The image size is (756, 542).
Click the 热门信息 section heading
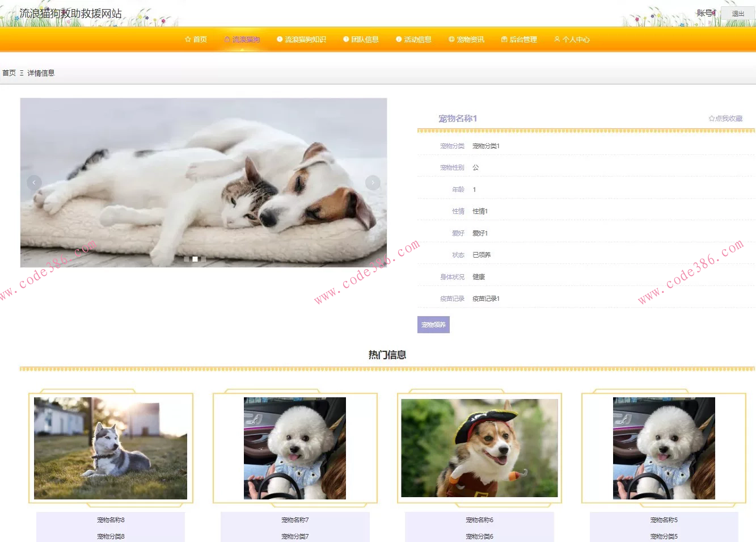[387, 355]
